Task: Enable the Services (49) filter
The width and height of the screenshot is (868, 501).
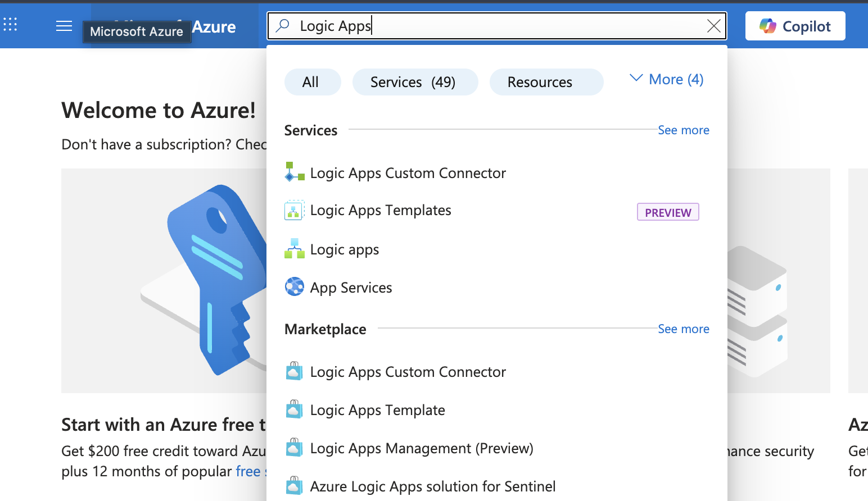Action: (x=415, y=81)
